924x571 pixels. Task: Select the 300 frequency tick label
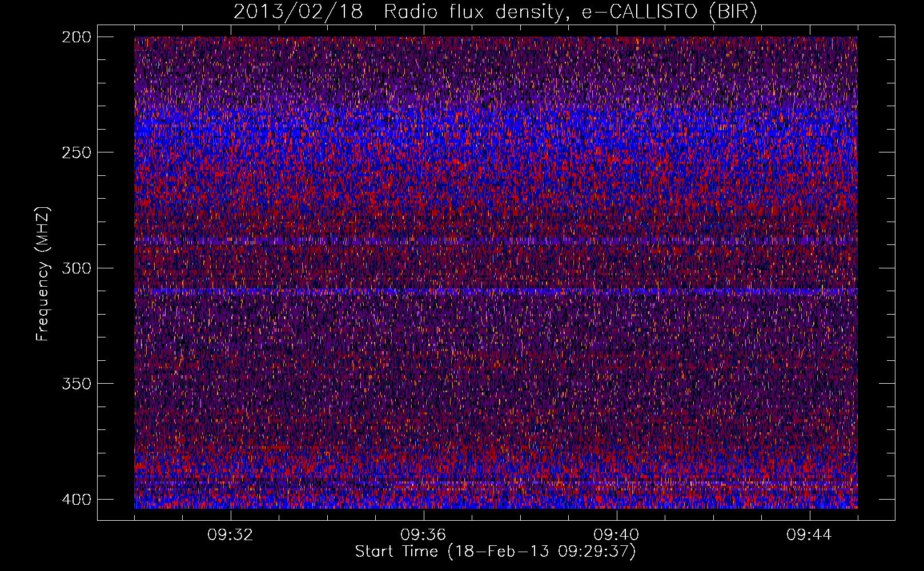point(76,268)
